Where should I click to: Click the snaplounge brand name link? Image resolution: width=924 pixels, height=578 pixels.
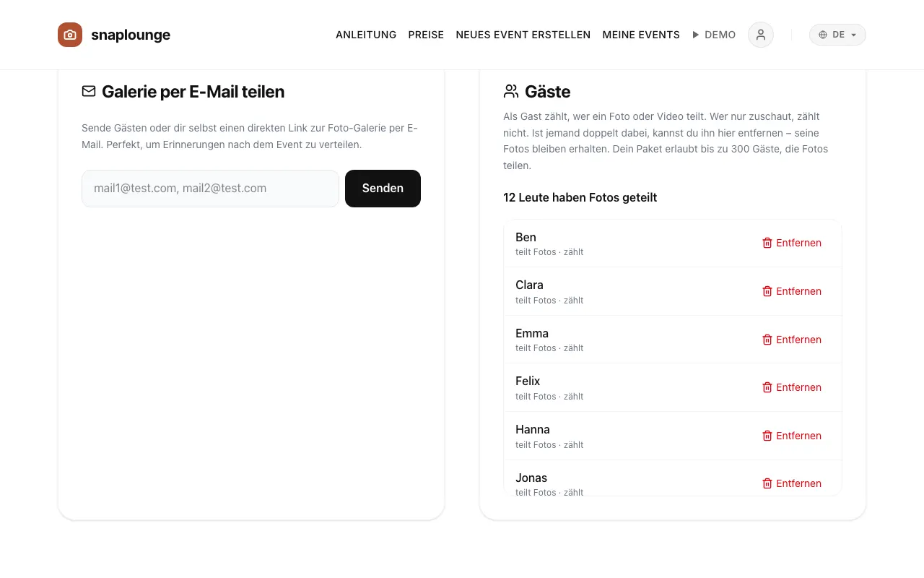(x=131, y=35)
